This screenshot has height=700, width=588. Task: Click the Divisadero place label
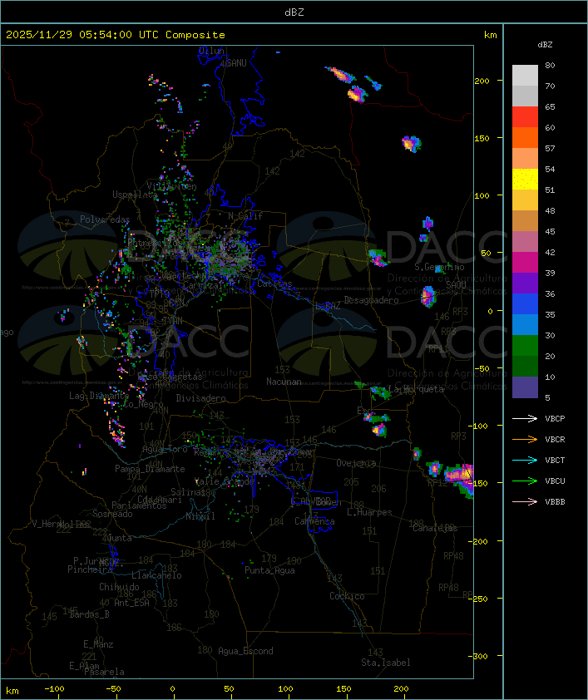click(x=201, y=397)
